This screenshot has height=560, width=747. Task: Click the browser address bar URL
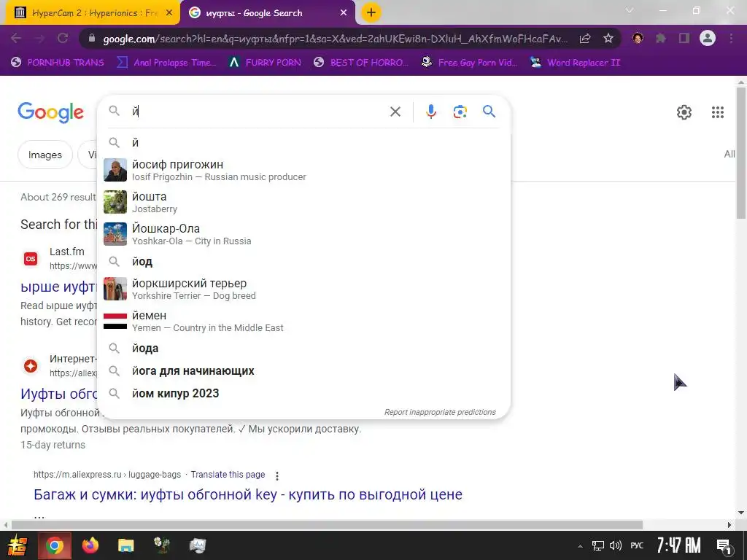coord(335,39)
